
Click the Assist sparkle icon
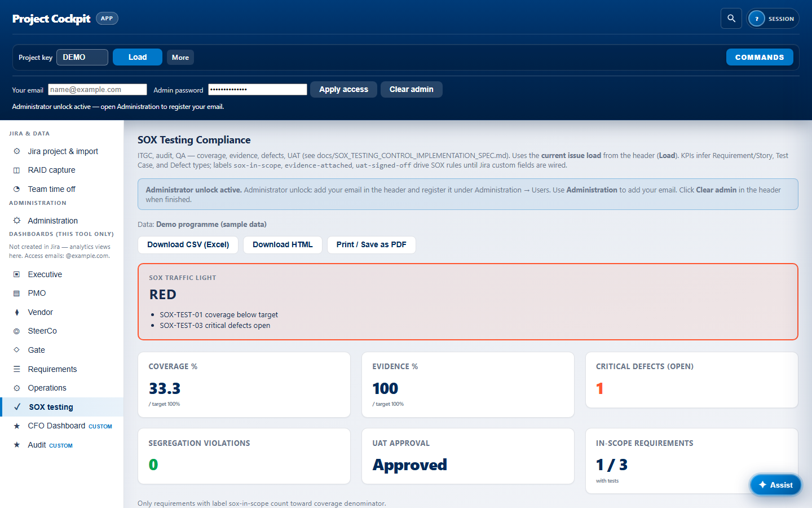pyautogui.click(x=762, y=485)
